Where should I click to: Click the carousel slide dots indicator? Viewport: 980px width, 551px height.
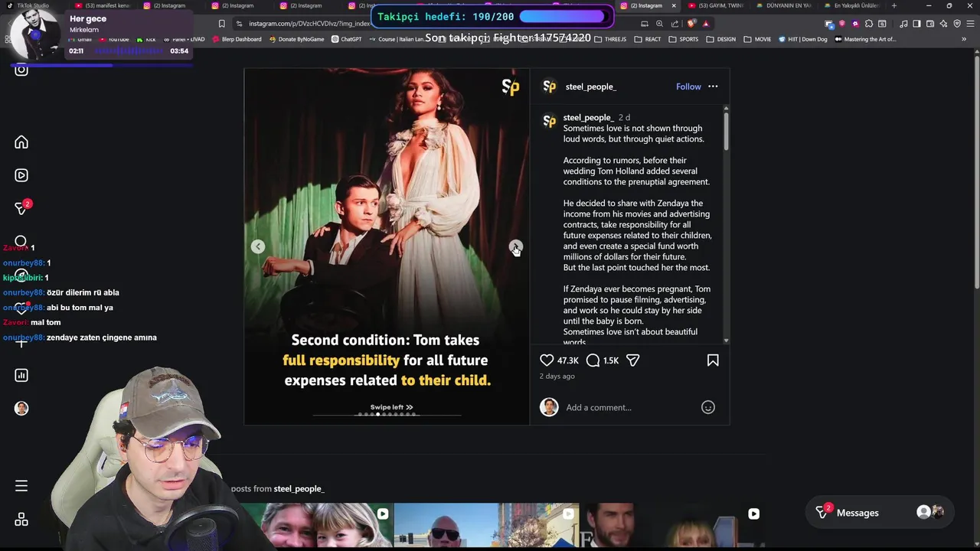pos(387,414)
